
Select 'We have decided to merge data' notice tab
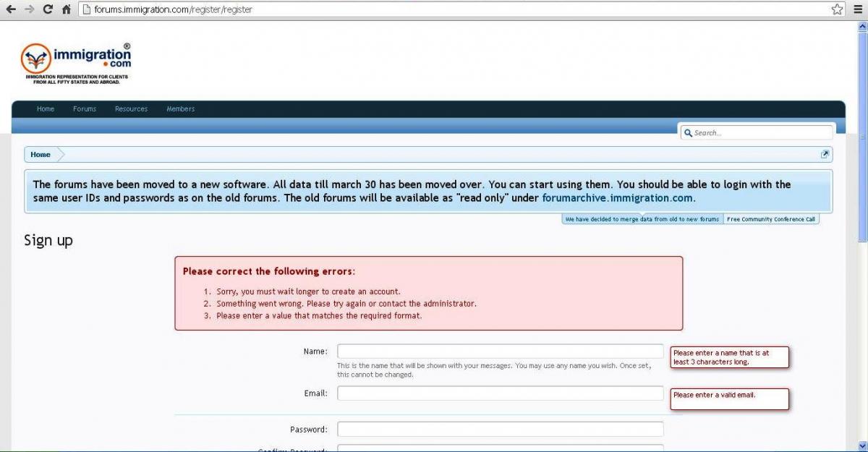[642, 219]
